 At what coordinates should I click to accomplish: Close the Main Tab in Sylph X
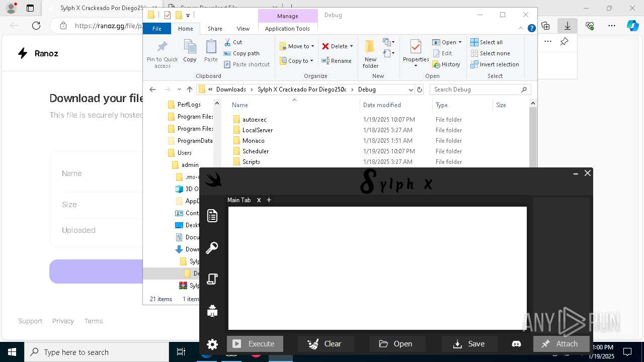(259, 200)
